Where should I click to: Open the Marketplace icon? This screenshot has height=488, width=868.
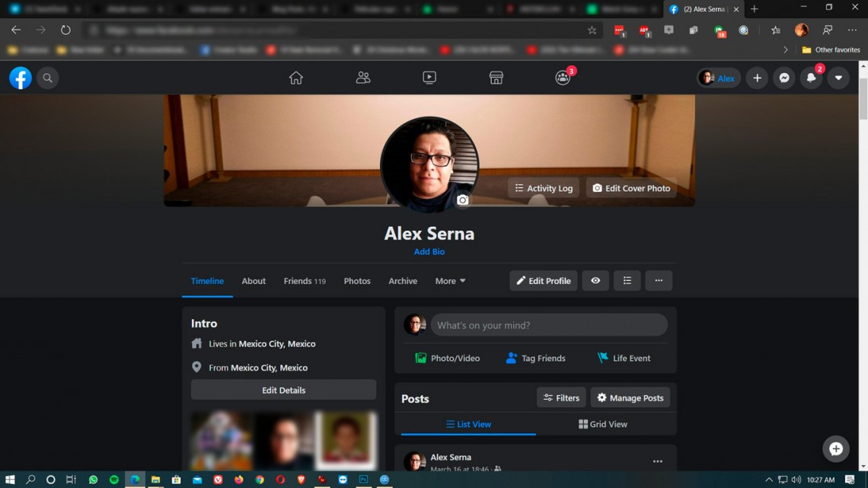point(496,78)
